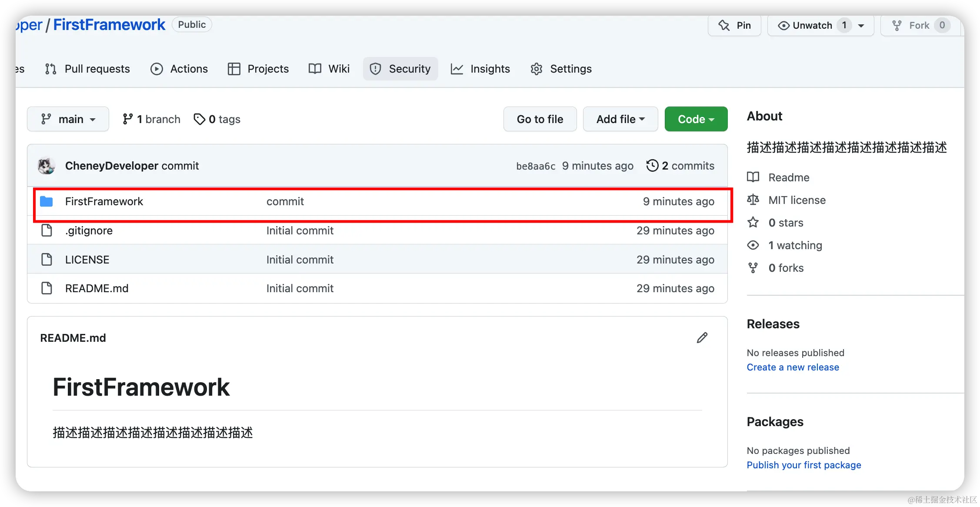980x507 pixels.
Task: Click the tag icon beside 0 tags
Action: pos(199,119)
